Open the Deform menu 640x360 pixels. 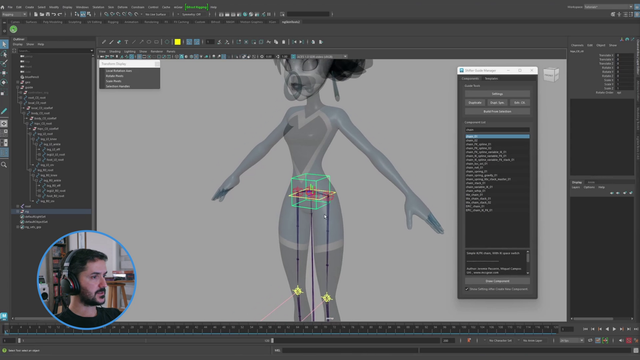pyautogui.click(x=122, y=7)
